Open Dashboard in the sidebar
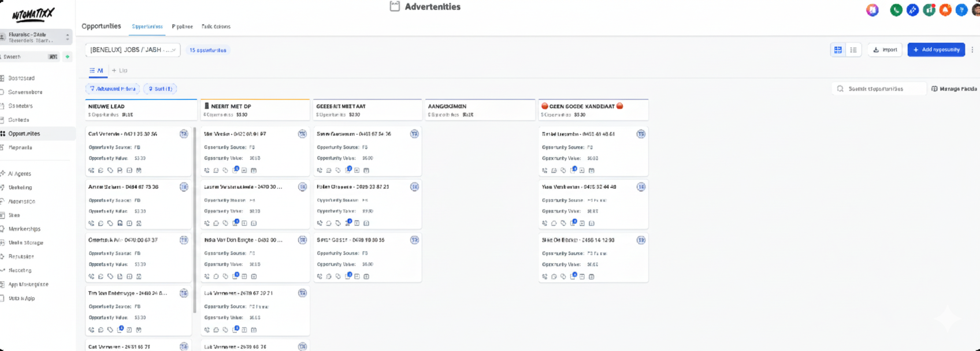The height and width of the screenshot is (351, 980). click(21, 78)
